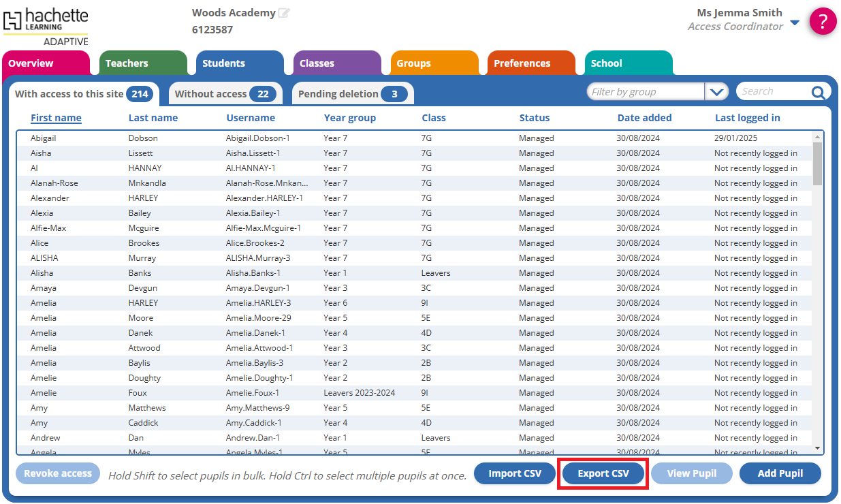The width and height of the screenshot is (841, 504).
Task: Show students Without access
Action: 225,94
